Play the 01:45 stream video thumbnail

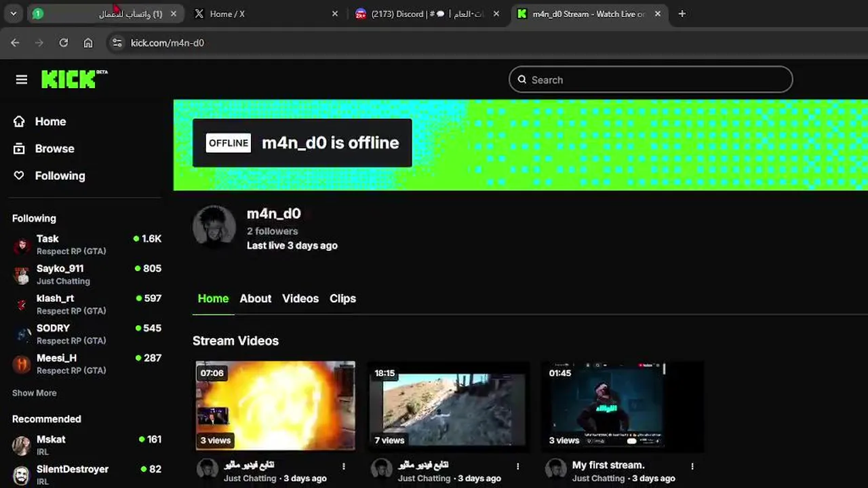[x=623, y=405]
